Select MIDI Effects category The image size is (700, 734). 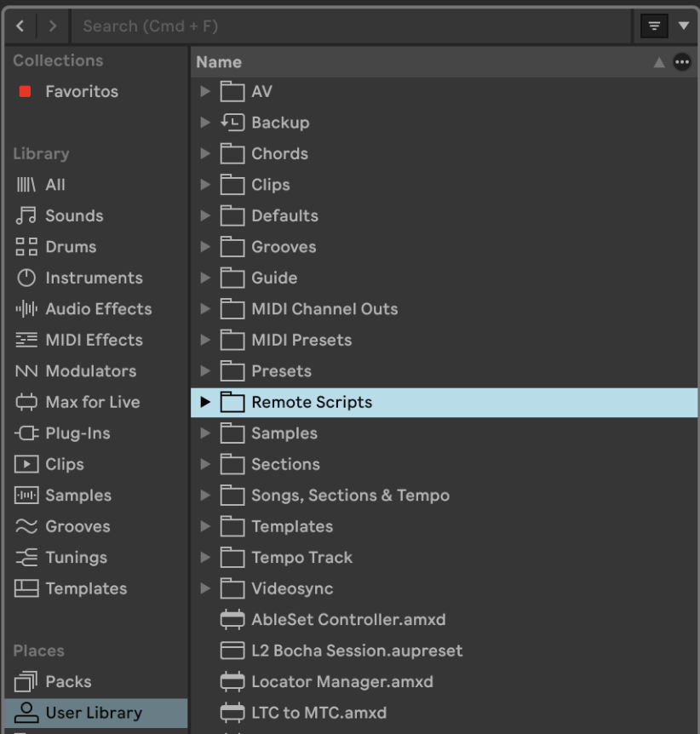94,340
